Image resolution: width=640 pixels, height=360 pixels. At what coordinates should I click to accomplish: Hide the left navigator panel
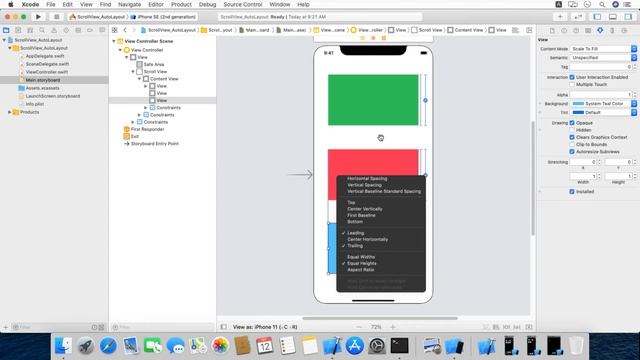click(597, 17)
